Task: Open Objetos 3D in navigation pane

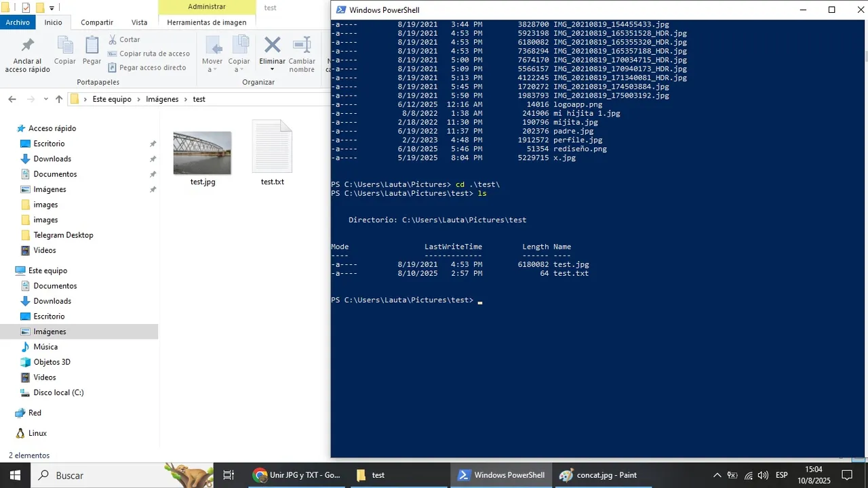Action: point(52,362)
